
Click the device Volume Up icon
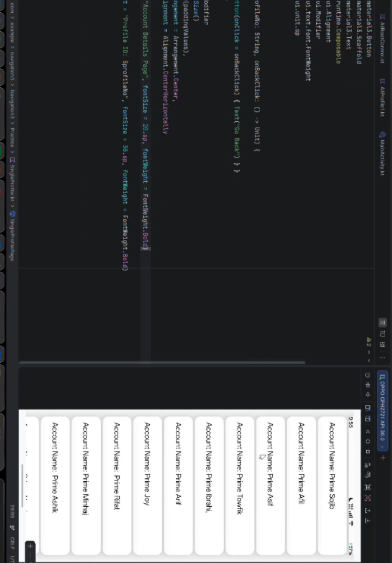[368, 385]
